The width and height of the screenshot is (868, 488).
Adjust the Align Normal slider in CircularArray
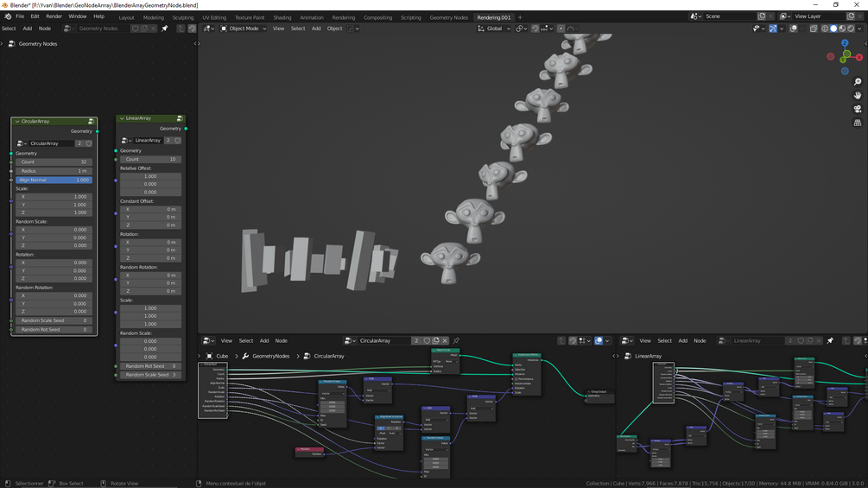[x=54, y=180]
